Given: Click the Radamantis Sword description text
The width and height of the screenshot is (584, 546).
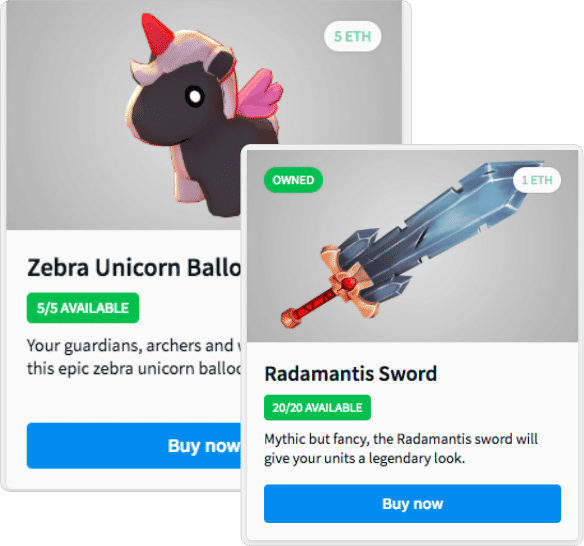Looking at the screenshot, I should (x=401, y=448).
